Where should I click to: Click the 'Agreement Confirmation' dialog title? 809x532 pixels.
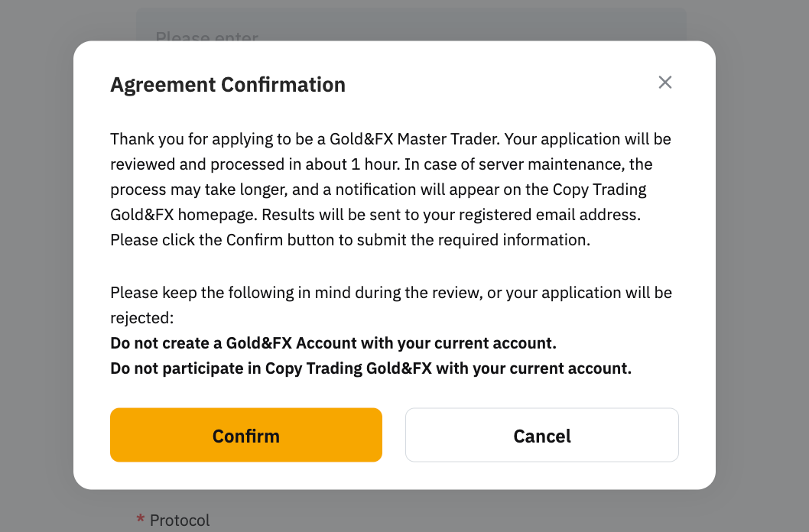pos(228,85)
